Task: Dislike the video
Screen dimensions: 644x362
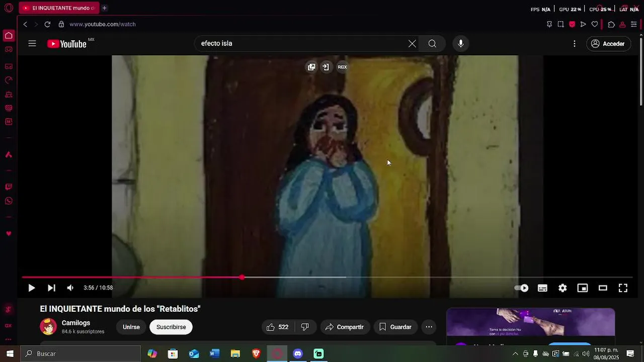Action: click(305, 327)
